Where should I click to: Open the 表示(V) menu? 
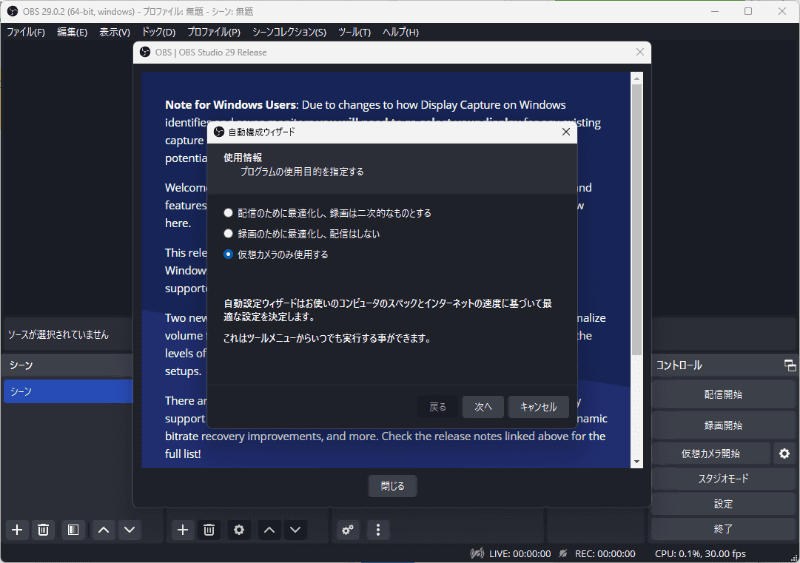coord(115,32)
